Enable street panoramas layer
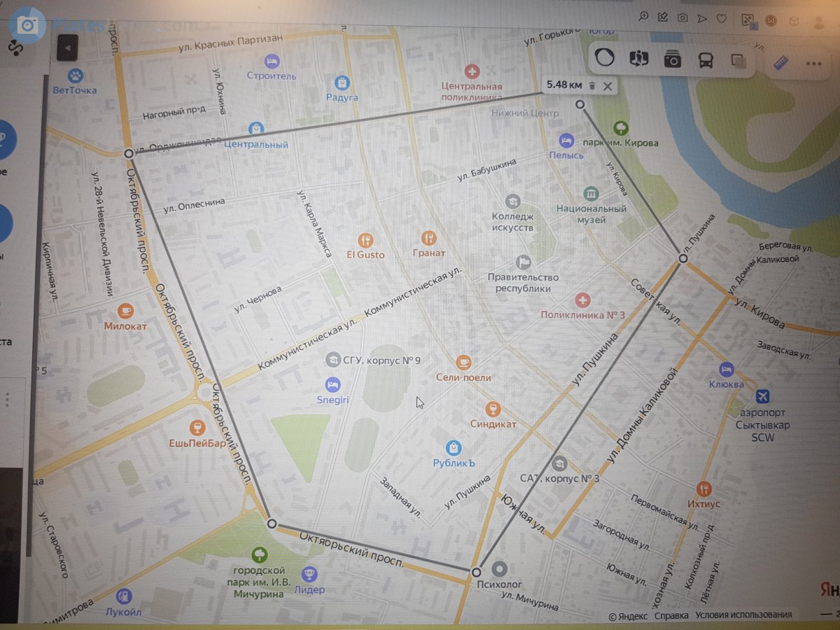This screenshot has height=630, width=840. click(639, 59)
